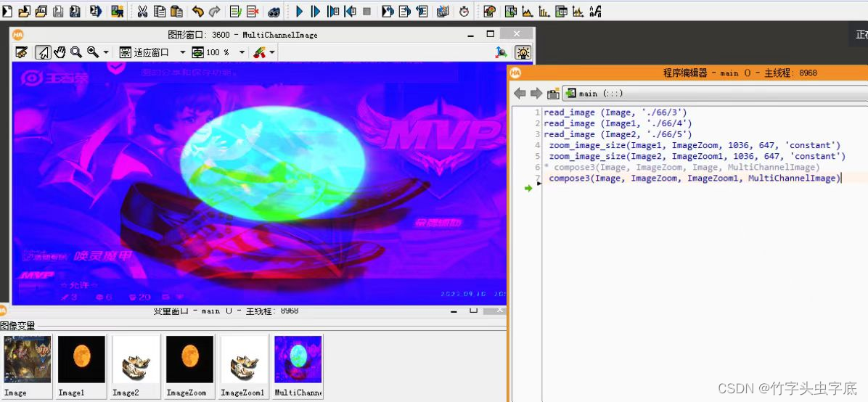Click code line read_image (Image2, './66/5')
This screenshot has height=402, width=868.
[618, 134]
